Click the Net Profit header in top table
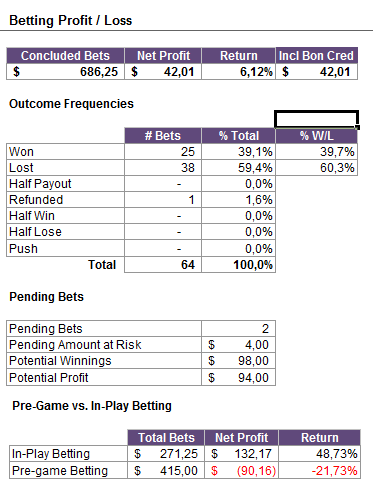The width and height of the screenshot is (373, 502). tap(163, 56)
